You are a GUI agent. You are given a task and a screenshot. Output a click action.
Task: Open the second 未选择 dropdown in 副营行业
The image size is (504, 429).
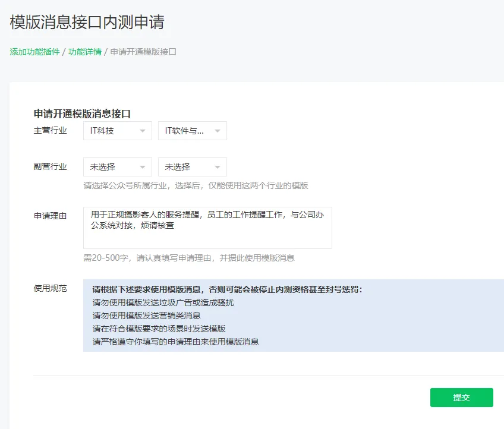pyautogui.click(x=193, y=167)
